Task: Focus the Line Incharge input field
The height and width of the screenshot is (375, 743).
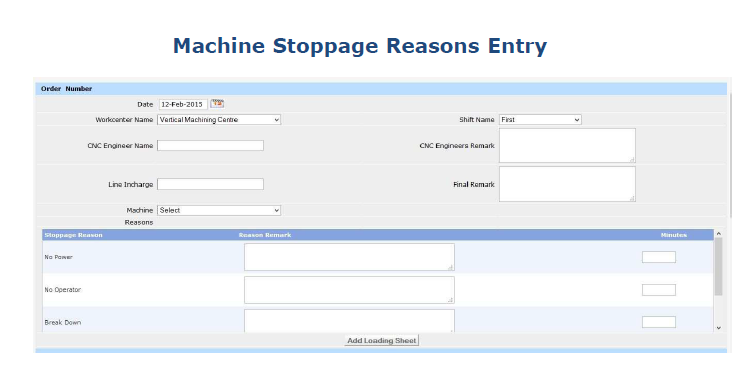Action: 210,184
